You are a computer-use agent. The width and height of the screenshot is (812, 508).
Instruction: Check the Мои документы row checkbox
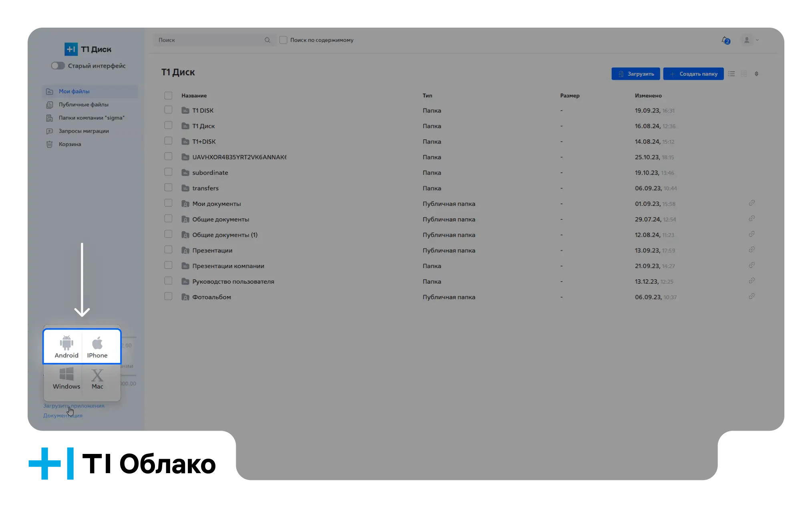(x=168, y=203)
